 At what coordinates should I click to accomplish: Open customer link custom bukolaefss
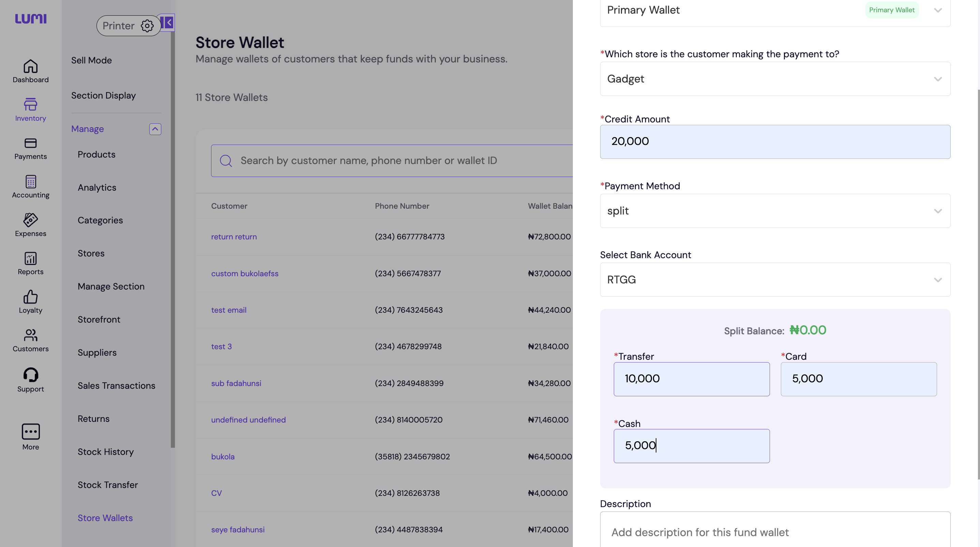click(244, 273)
